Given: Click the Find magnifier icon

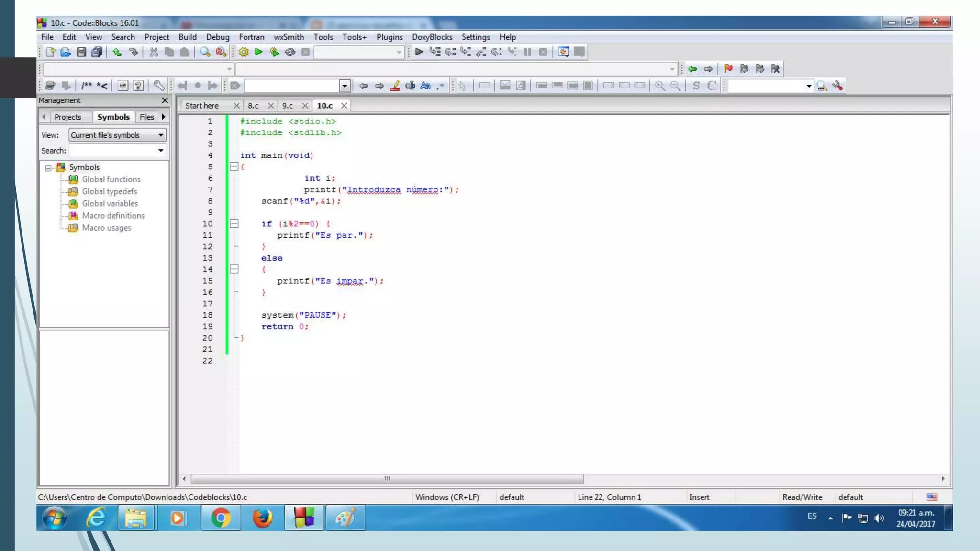Looking at the screenshot, I should [x=205, y=52].
